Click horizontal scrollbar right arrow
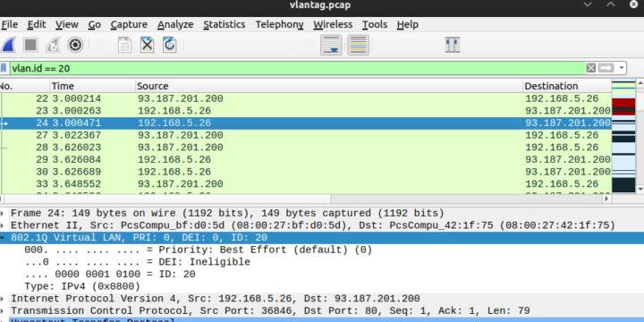This screenshot has width=644, height=322. (607, 199)
